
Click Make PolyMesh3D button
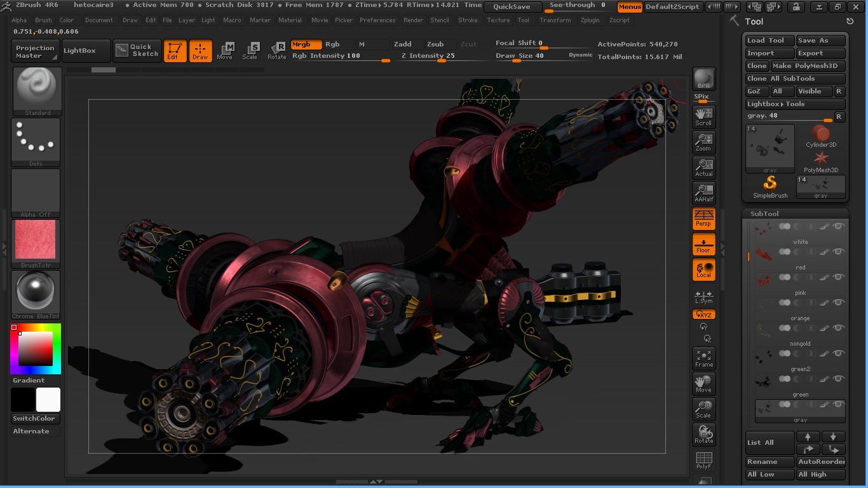[x=808, y=66]
